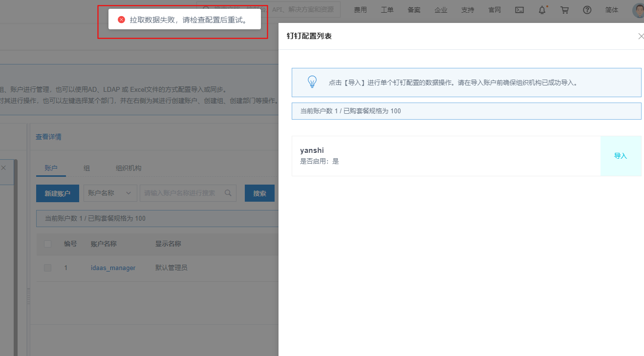644x356 pixels.
Task: Click the 钉钉配置列表 panel title
Action: tap(309, 36)
